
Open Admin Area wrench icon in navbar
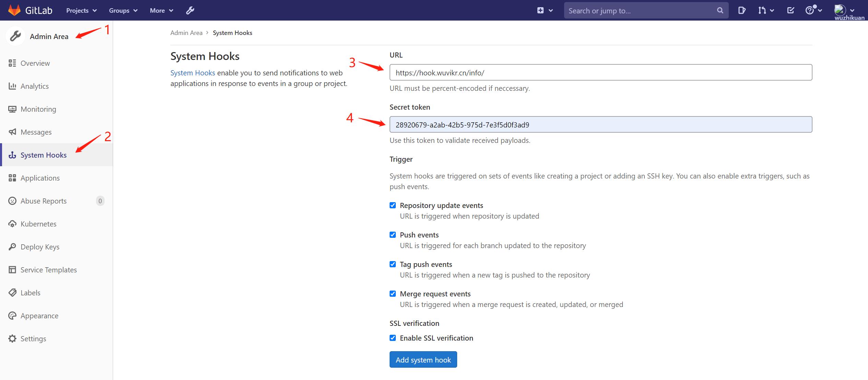190,11
